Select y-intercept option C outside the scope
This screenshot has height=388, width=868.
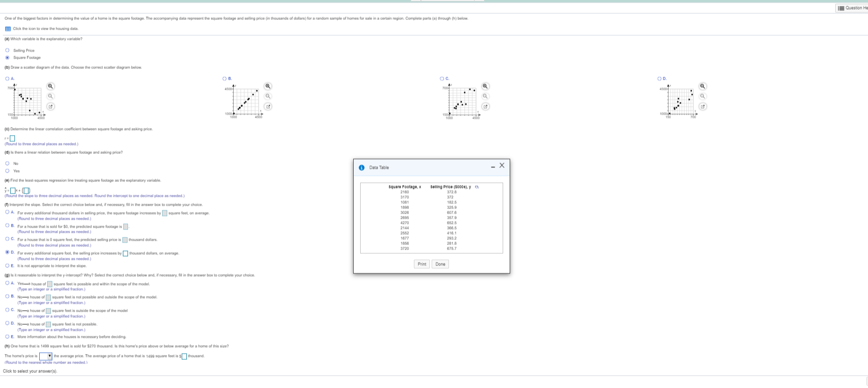(7, 310)
